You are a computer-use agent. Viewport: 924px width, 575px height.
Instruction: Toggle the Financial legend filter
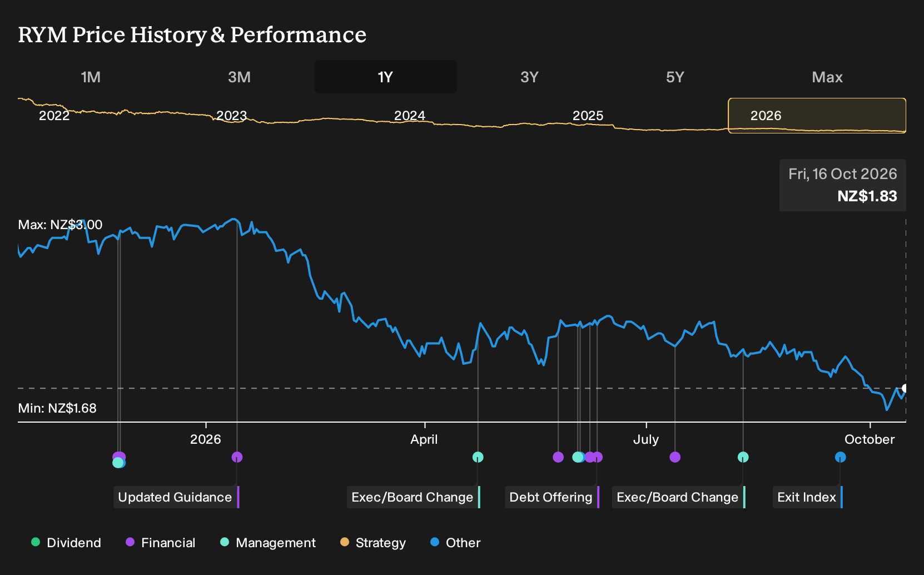click(160, 543)
